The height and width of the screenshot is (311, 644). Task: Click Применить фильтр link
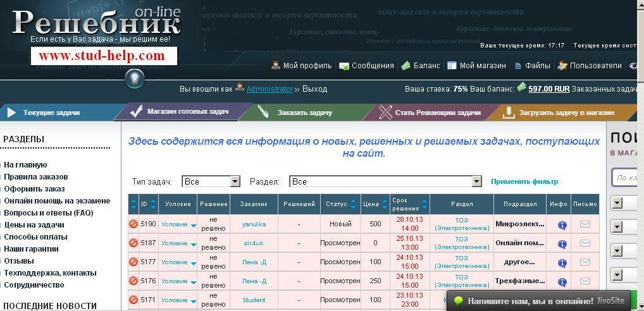[524, 181]
